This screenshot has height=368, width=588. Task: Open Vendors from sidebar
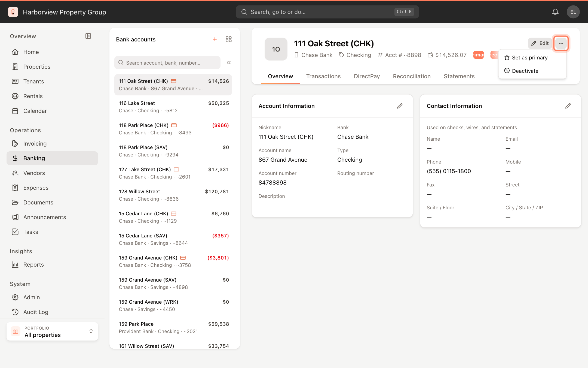click(x=52, y=173)
